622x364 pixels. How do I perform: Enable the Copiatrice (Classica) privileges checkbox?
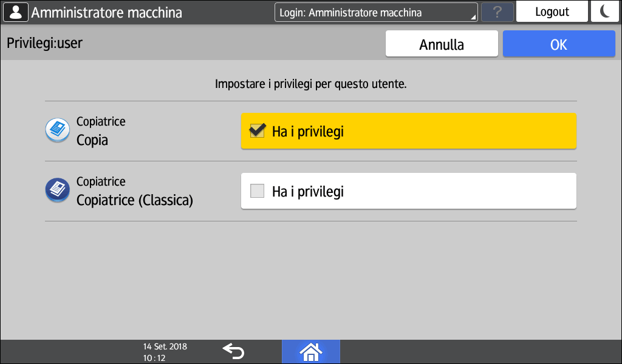point(258,191)
